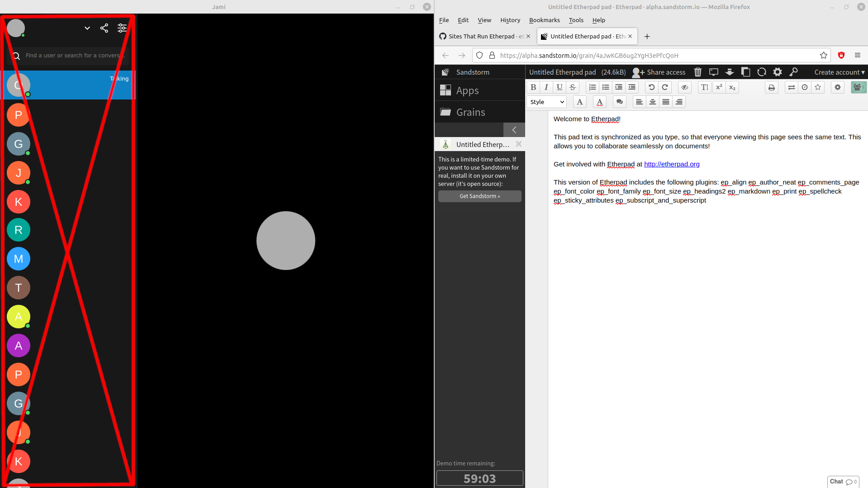Open grain settings gear in Sandstorm topbar

click(778, 72)
